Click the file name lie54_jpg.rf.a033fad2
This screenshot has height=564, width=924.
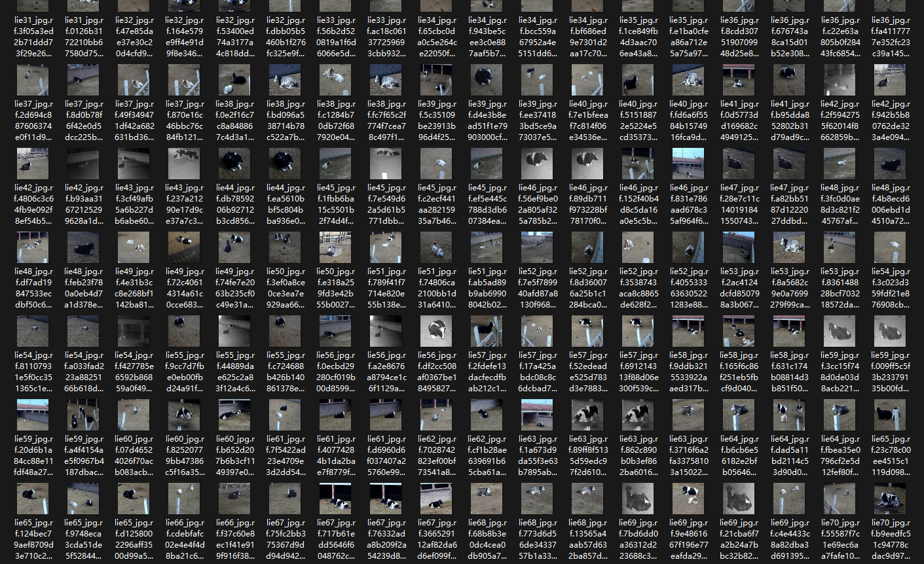click(83, 372)
